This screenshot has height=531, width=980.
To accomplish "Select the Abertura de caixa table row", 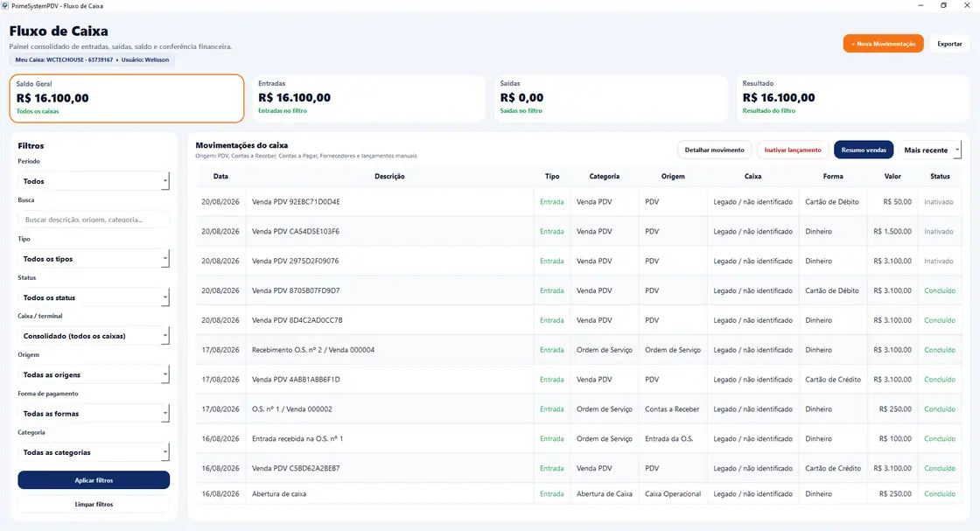I will pos(578,493).
